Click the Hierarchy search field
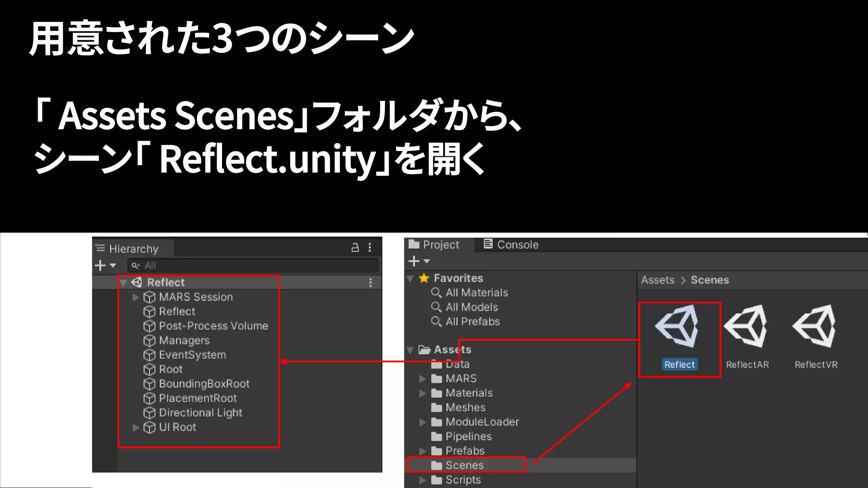The width and height of the screenshot is (868, 488). (x=253, y=266)
